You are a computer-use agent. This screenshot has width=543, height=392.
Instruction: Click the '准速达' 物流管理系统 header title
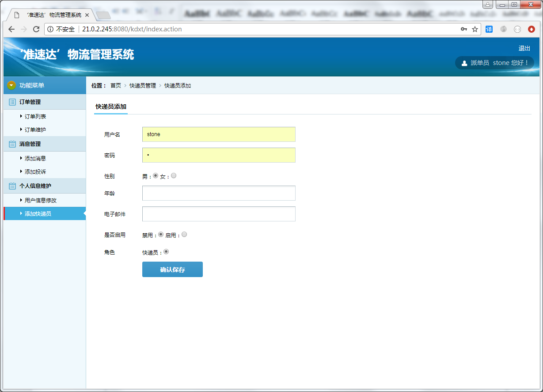77,55
